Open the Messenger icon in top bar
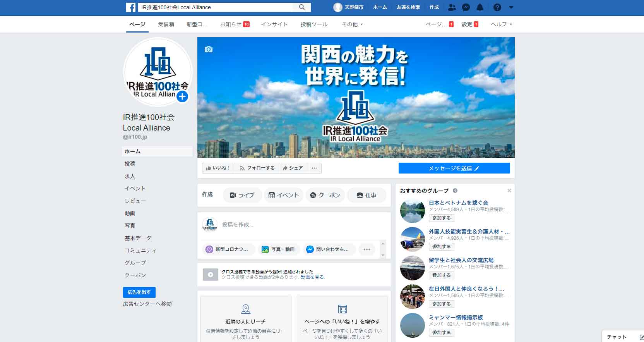The height and width of the screenshot is (342, 644). [466, 7]
